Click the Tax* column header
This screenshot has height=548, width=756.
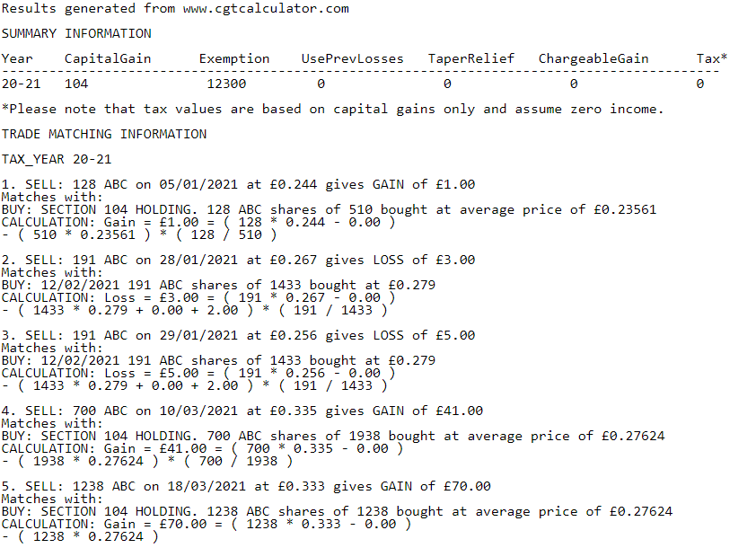point(711,58)
